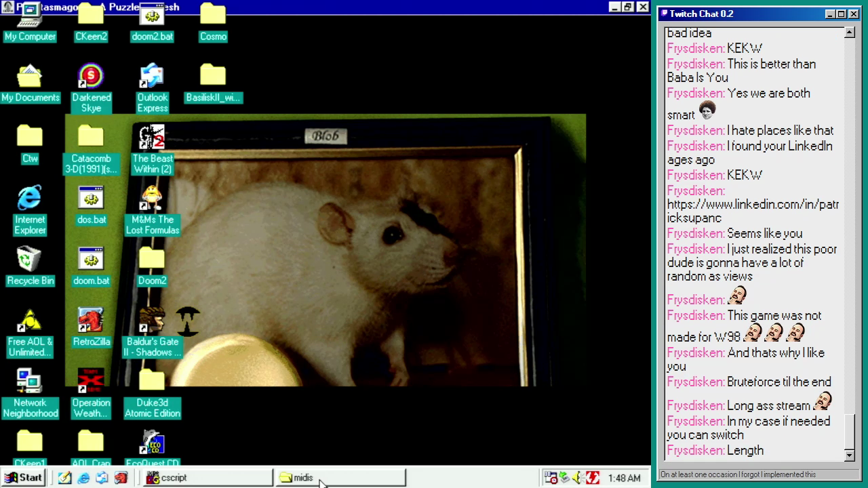This screenshot has height=488, width=868.
Task: Click the last chat message "Length"
Action: click(x=745, y=450)
